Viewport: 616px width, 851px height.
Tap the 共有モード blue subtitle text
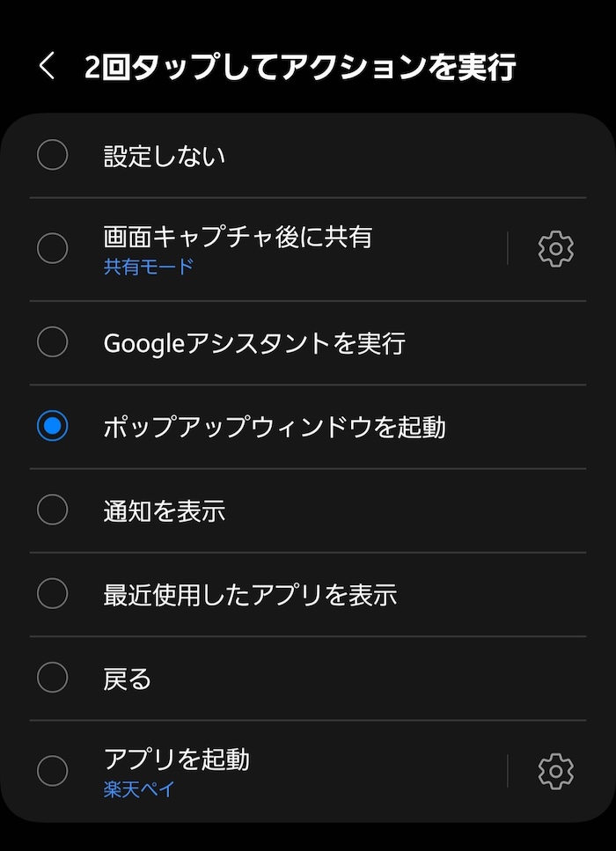(148, 267)
